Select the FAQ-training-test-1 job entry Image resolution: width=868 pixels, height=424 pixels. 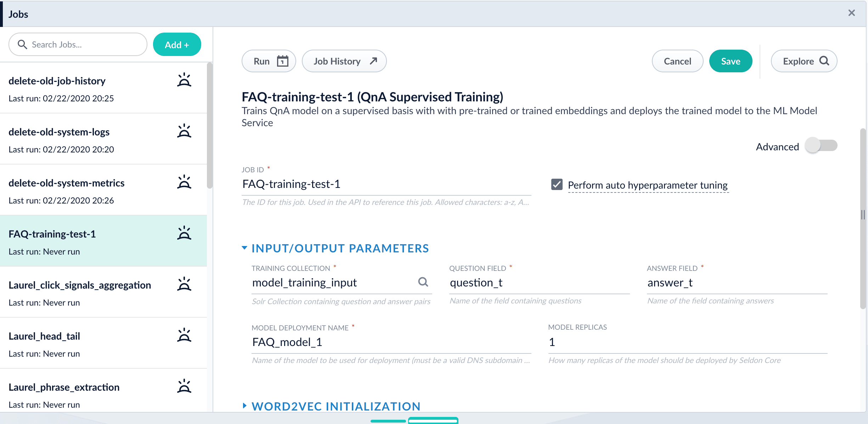(52, 234)
